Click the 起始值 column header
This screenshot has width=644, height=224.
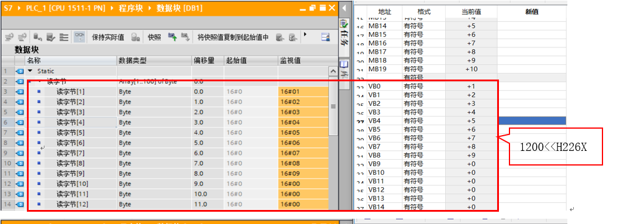pyautogui.click(x=251, y=61)
